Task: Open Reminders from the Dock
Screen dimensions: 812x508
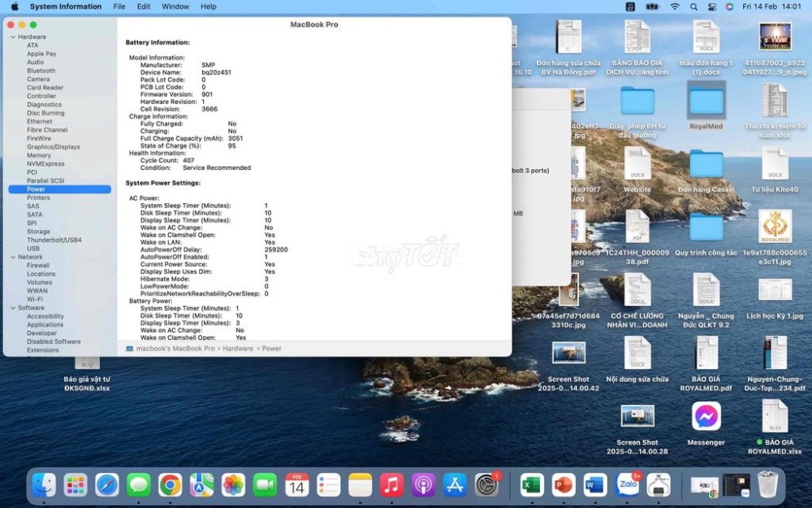Action: click(328, 486)
